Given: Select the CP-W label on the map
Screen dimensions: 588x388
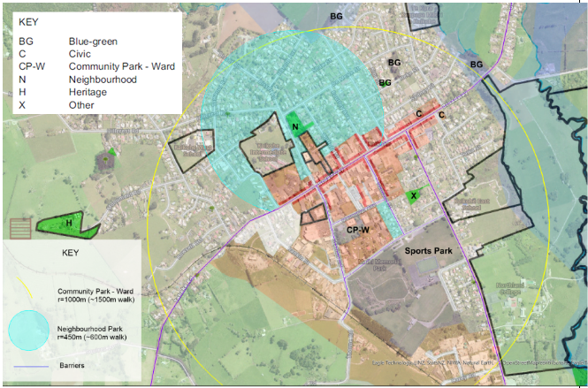Looking at the screenshot, I should pos(358,230).
